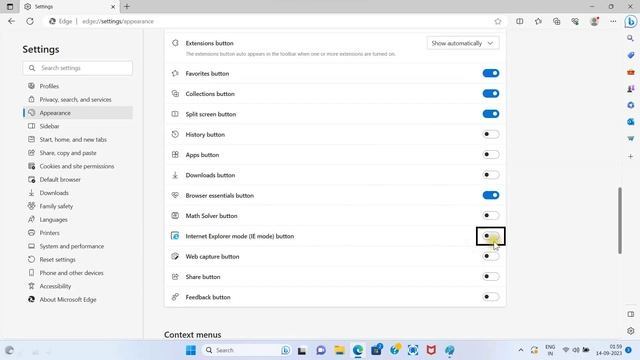The width and height of the screenshot is (640, 360).
Task: Open the Favorites toolbar icon
Action: tap(538, 21)
